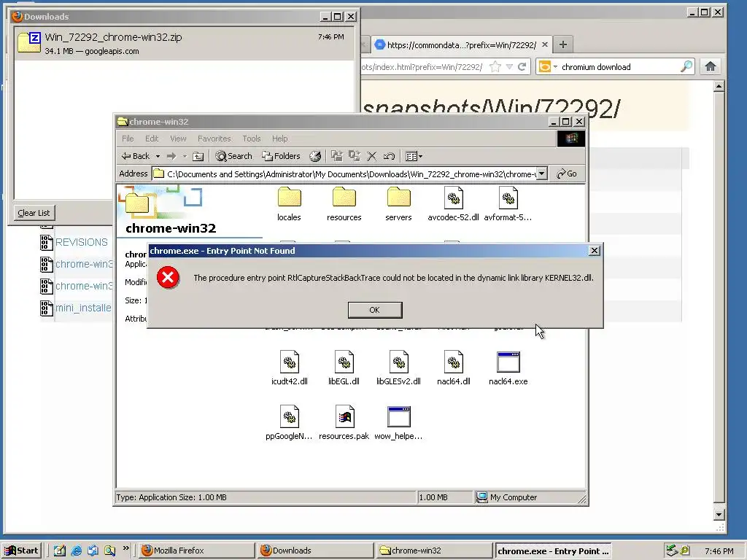Expand the Address bar dropdown
This screenshot has height=560, width=747.
(x=542, y=174)
